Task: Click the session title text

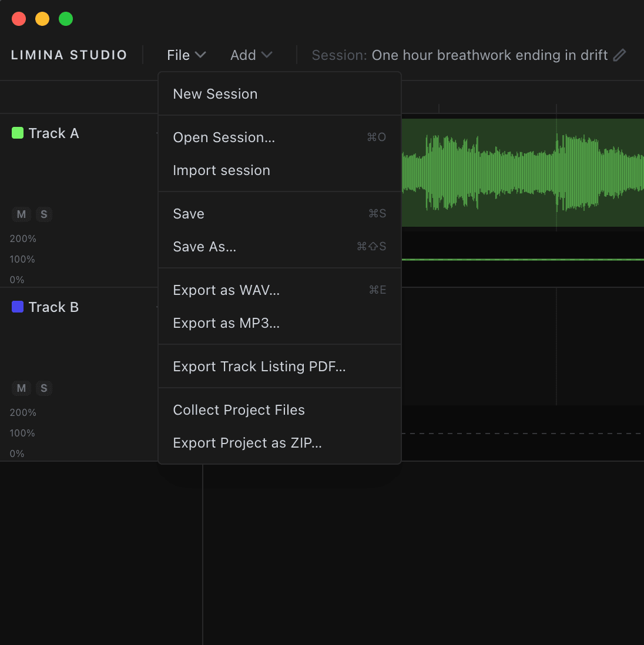Action: (x=489, y=55)
